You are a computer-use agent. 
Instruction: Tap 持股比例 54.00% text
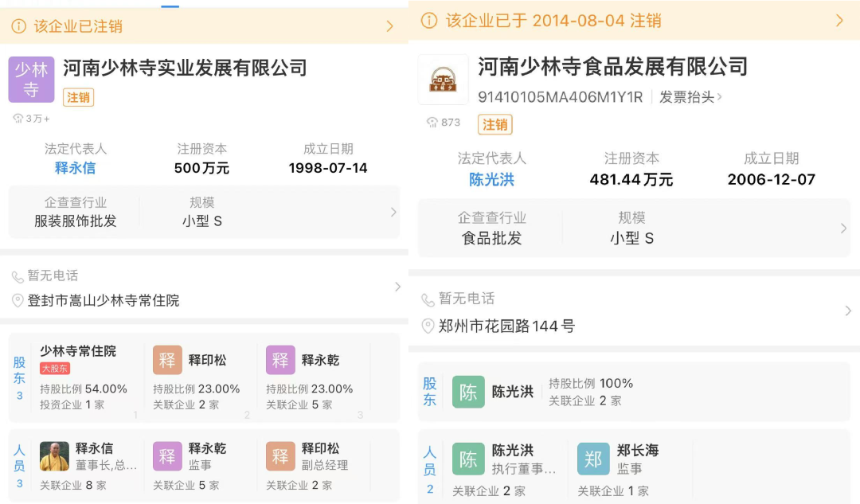coord(84,389)
